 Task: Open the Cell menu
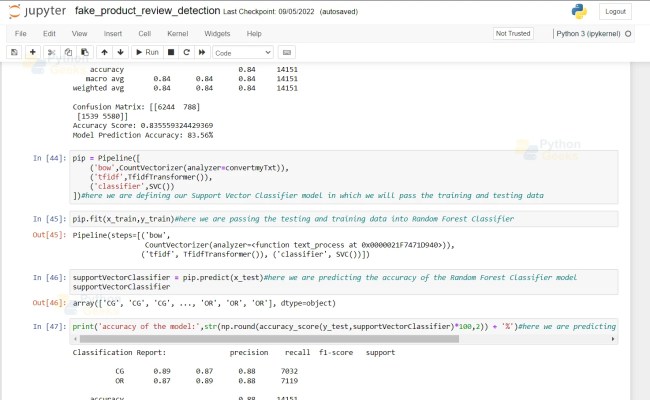pyautogui.click(x=144, y=34)
